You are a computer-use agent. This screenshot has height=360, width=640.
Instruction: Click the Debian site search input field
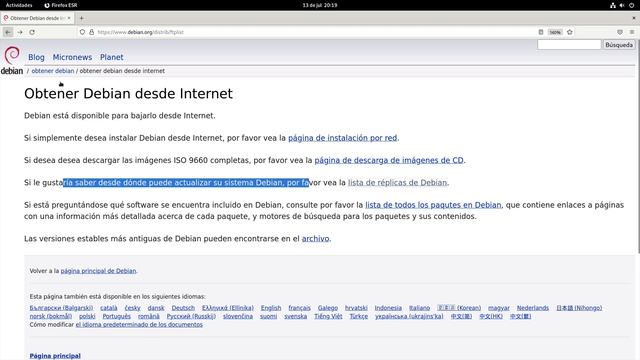coord(569,44)
